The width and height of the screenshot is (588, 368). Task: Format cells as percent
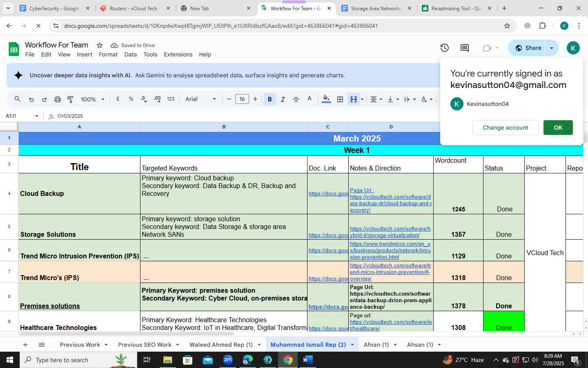click(131, 99)
